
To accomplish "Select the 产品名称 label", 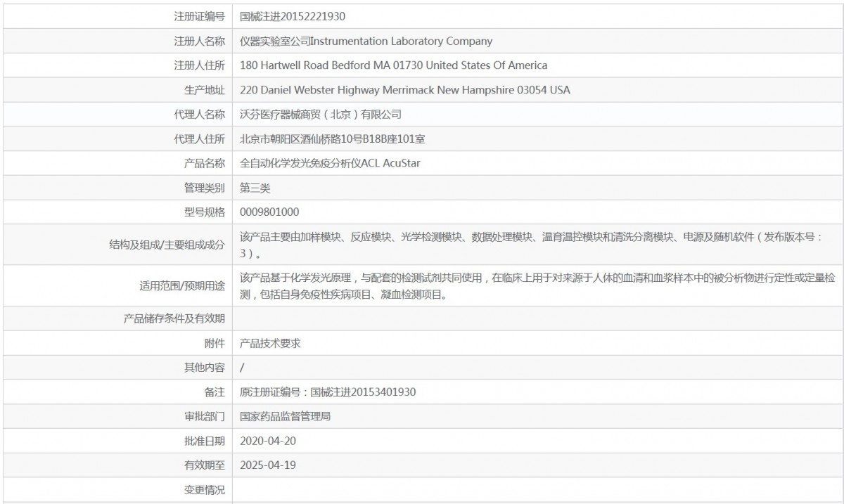I will (x=204, y=164).
